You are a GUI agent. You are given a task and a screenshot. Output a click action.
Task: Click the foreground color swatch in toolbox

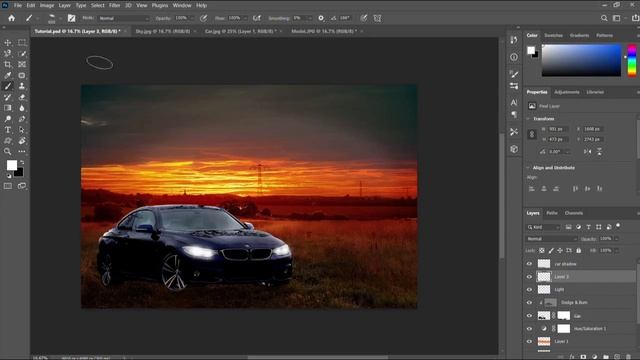(x=11, y=165)
